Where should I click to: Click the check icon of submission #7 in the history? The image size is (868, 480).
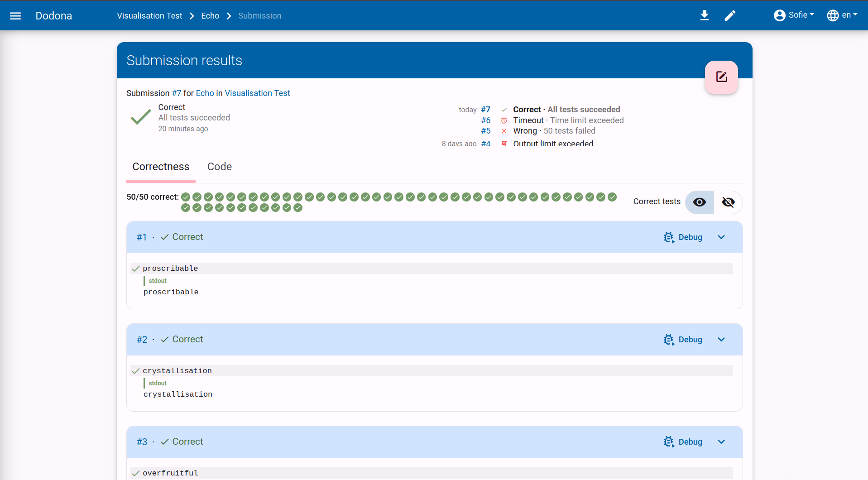[x=504, y=110]
